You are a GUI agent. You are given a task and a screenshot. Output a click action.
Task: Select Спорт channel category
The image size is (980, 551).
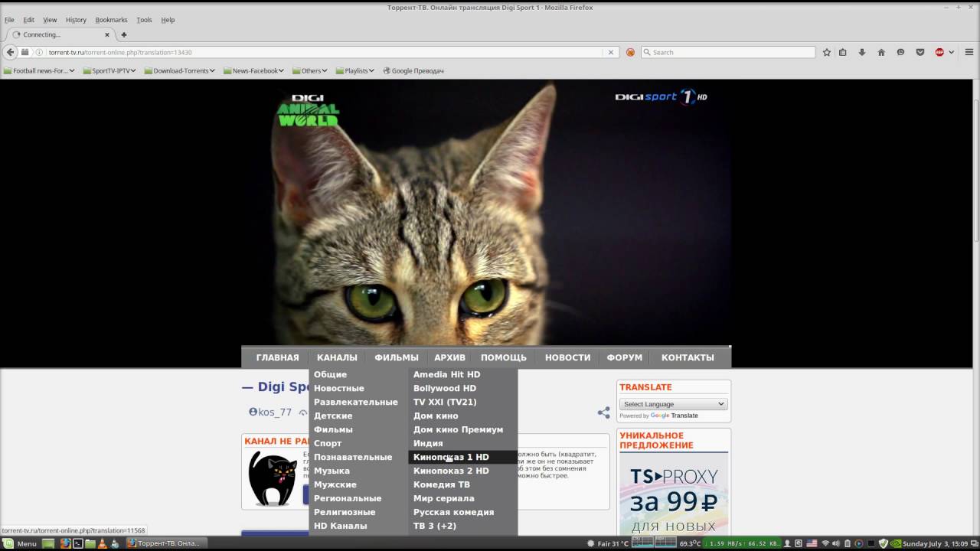tap(328, 443)
